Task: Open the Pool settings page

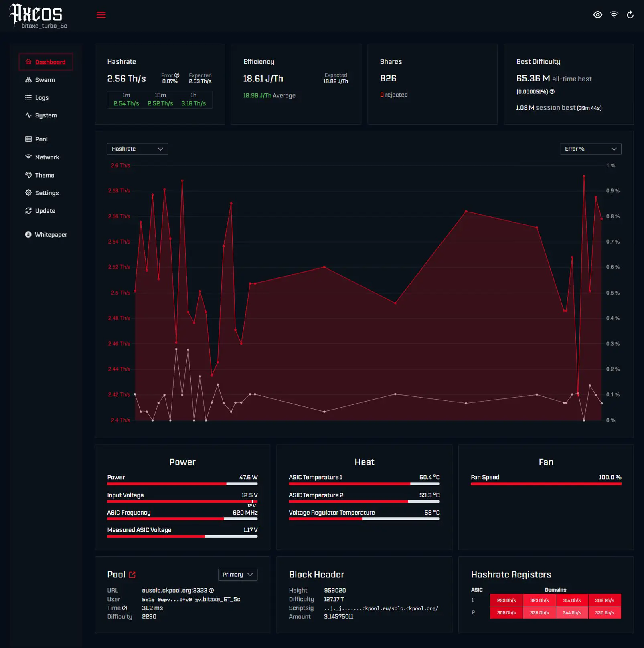Action: [41, 139]
